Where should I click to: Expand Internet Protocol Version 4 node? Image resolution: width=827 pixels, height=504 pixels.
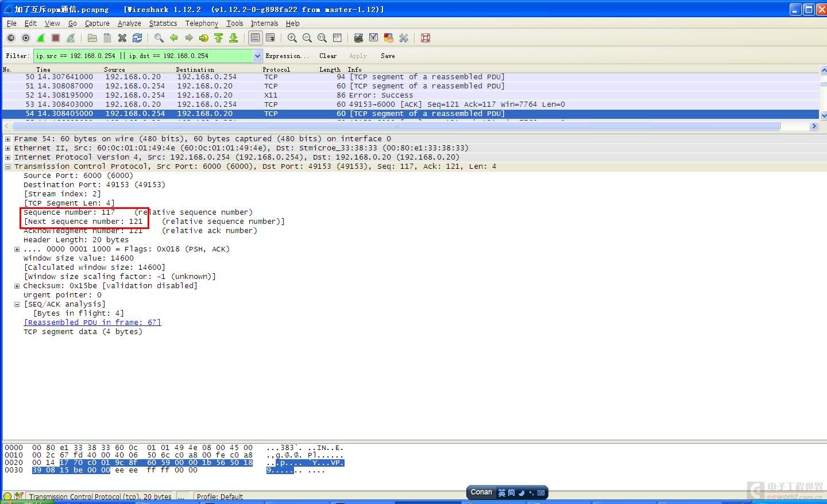point(7,157)
